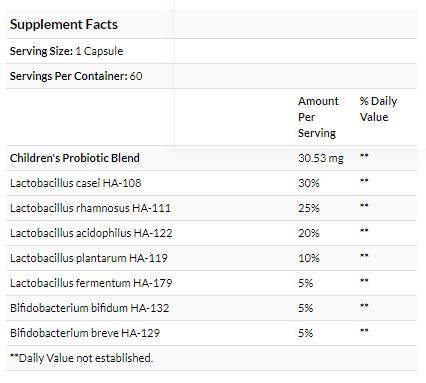This screenshot has height=383, width=426.
Task: Click the 30.53 mg amount value
Action: point(321,158)
